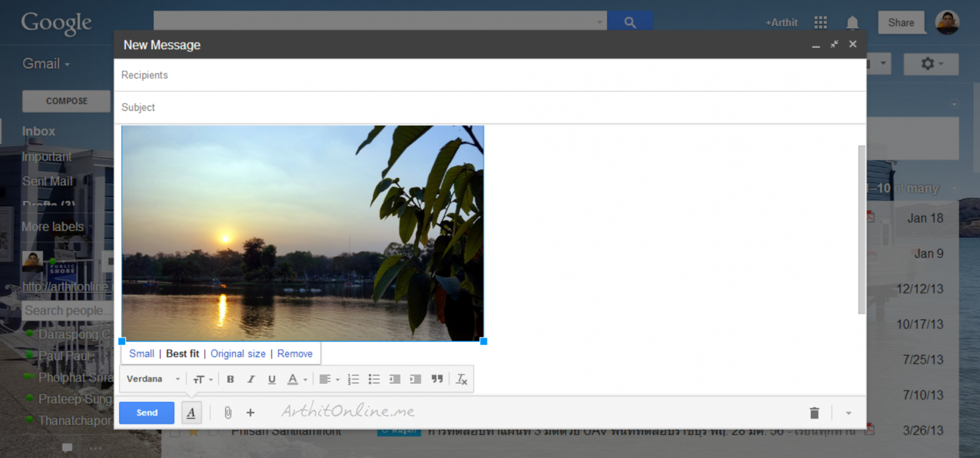Click the Subject field

[x=490, y=107]
